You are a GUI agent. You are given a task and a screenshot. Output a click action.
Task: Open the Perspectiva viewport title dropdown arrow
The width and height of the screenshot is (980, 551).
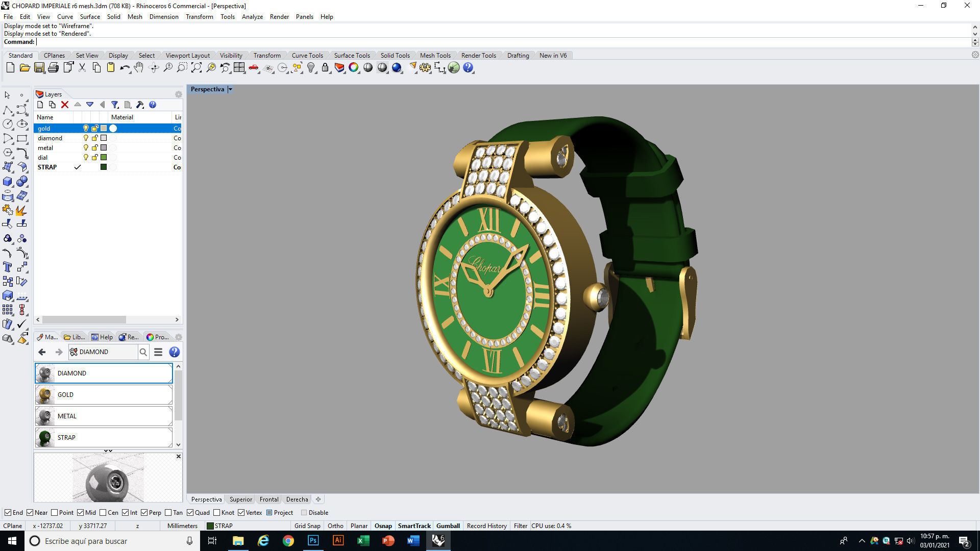tap(230, 89)
